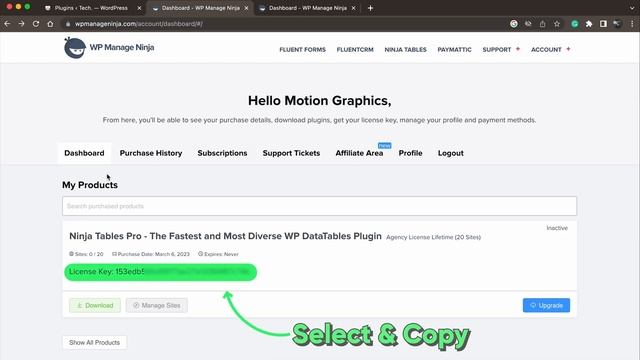
Task: Click the share icon in the address bar
Action: tap(542, 24)
